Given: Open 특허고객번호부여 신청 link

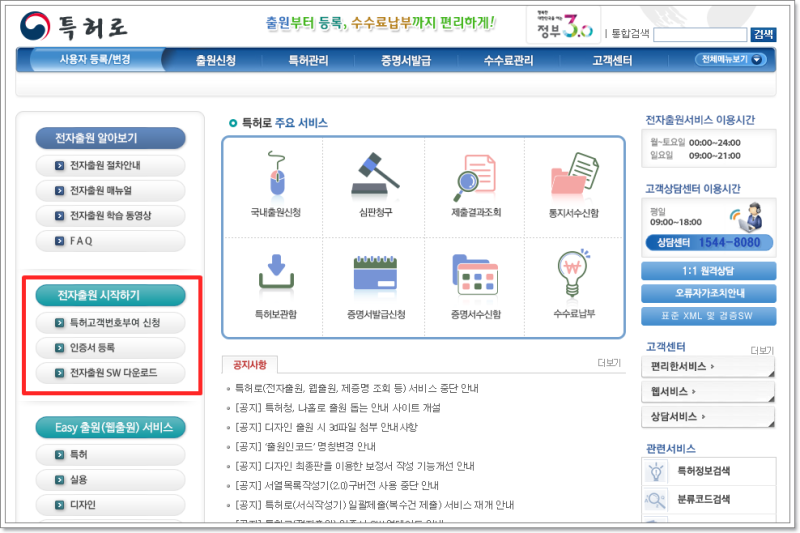Looking at the screenshot, I should (110, 323).
